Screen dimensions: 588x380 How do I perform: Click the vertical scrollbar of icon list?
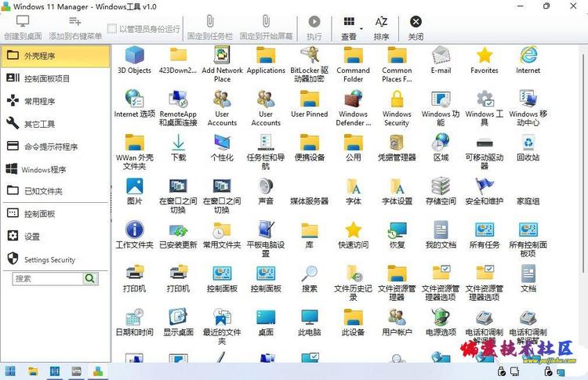(583, 163)
